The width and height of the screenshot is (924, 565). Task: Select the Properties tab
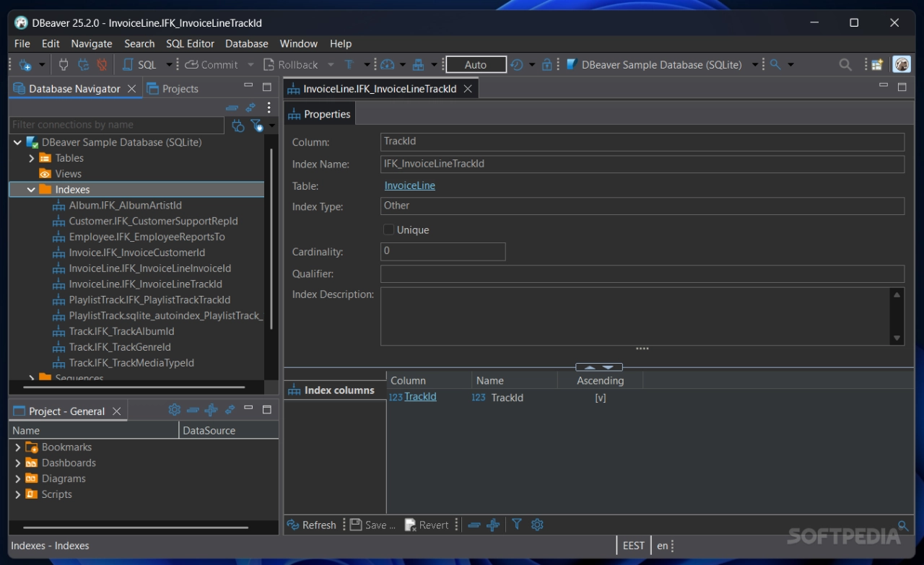tap(320, 114)
